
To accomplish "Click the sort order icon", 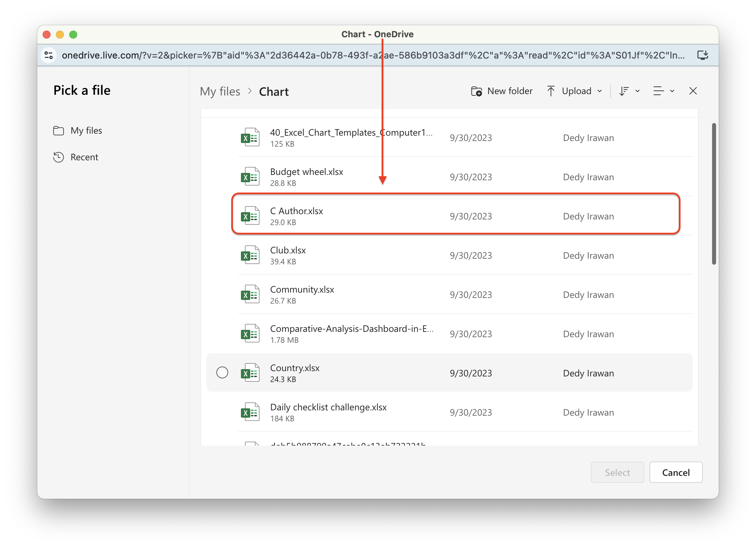I will (624, 91).
